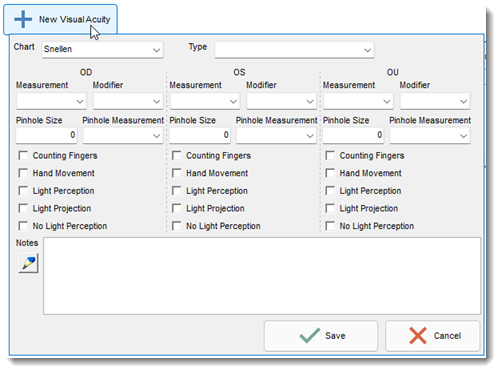Click the Cancel button label
501x373 pixels.
coord(447,336)
